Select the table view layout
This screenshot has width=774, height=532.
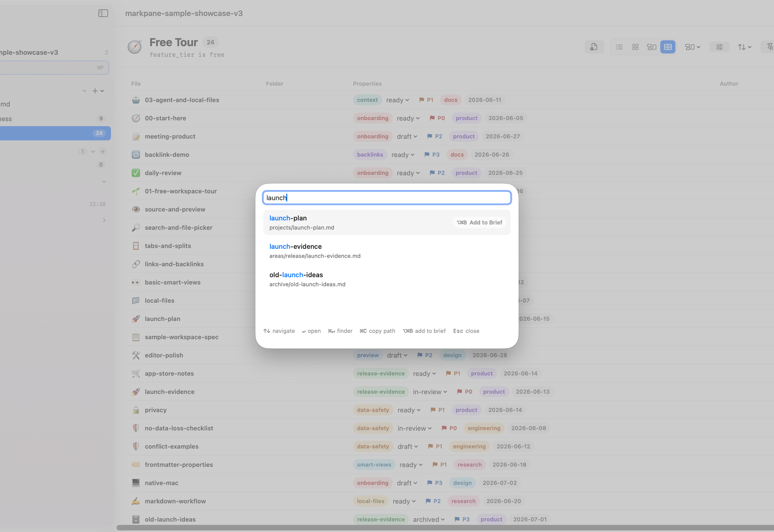pyautogui.click(x=668, y=47)
